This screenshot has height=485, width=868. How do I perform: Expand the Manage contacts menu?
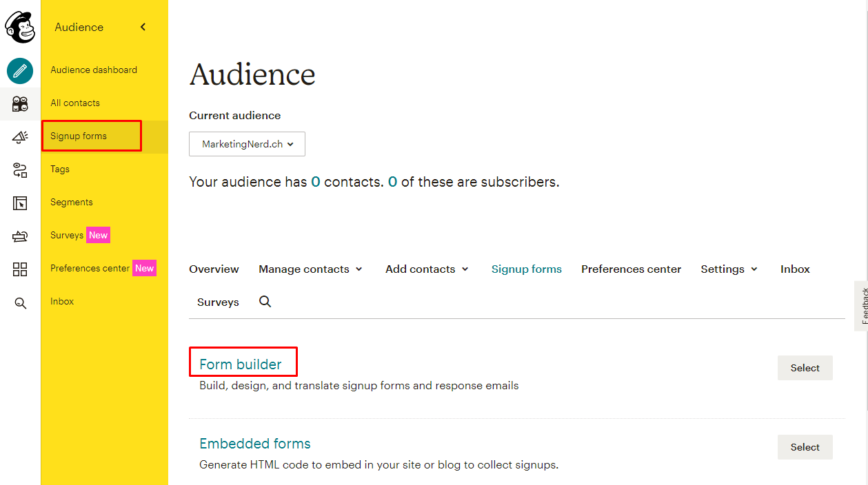(x=310, y=269)
